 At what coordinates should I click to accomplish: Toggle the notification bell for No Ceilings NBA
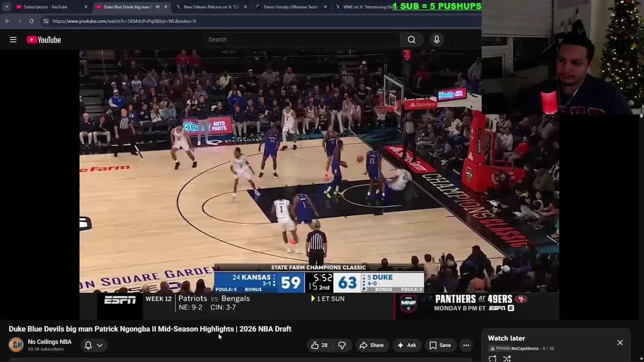click(88, 345)
